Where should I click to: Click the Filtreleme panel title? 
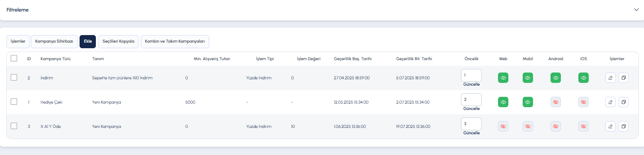18,10
